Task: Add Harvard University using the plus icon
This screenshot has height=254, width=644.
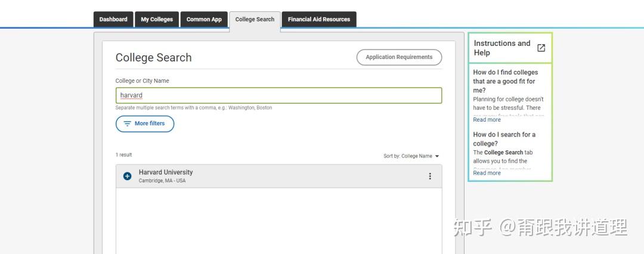Action: pyautogui.click(x=127, y=176)
